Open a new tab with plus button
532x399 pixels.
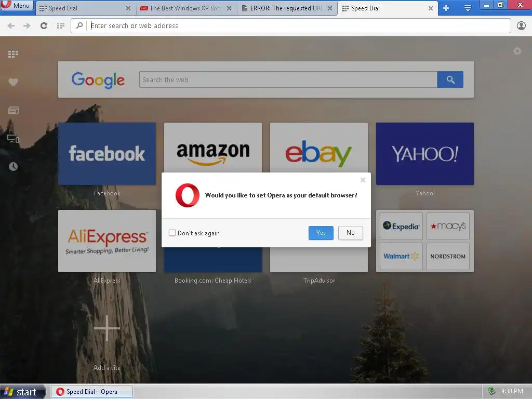[x=446, y=8]
